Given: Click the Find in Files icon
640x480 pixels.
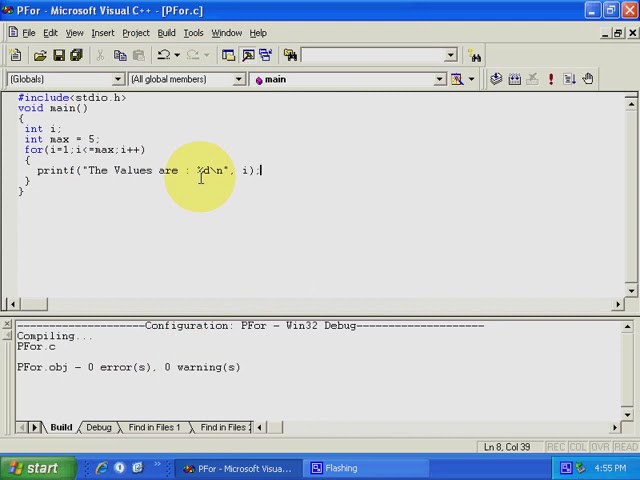Looking at the screenshot, I should click(x=290, y=55).
